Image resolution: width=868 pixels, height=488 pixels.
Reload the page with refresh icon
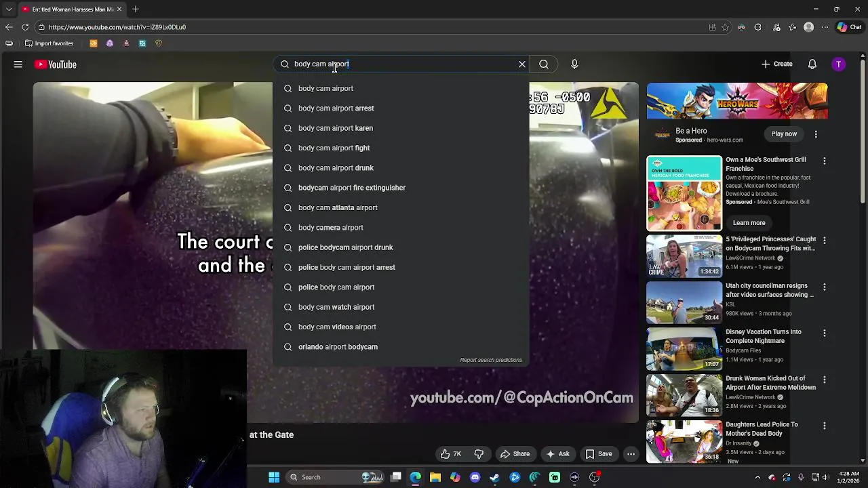click(x=25, y=27)
